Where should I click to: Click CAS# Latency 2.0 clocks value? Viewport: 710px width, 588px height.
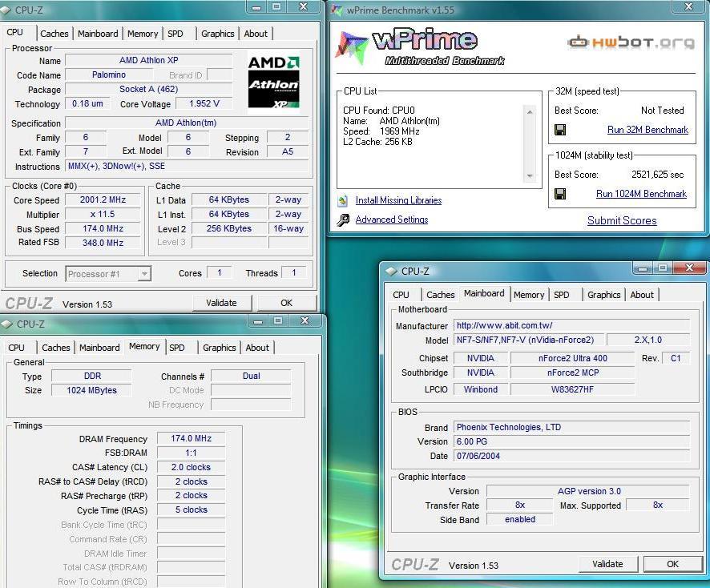191,467
